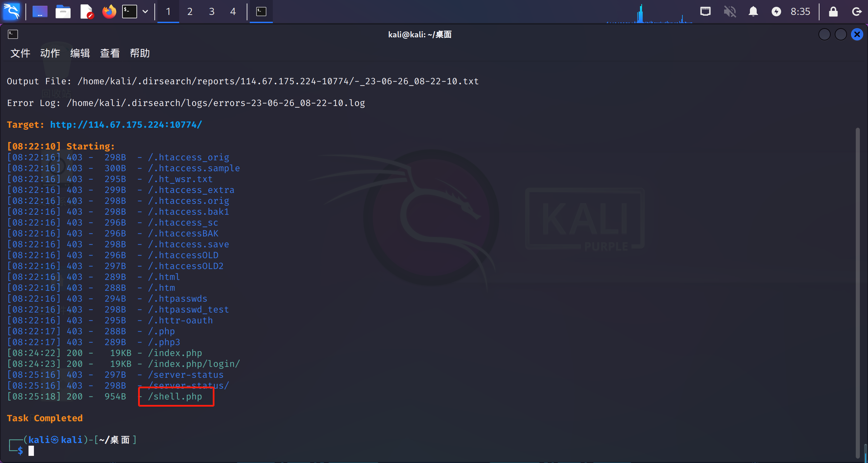Click the log out icon
This screenshot has height=463, width=868.
point(856,12)
